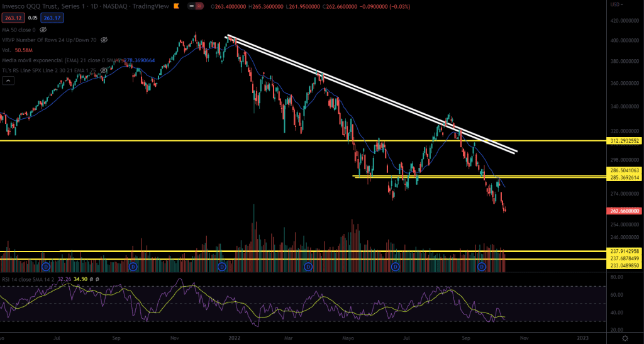Click the 80.00 RSI scale label

click(618, 277)
